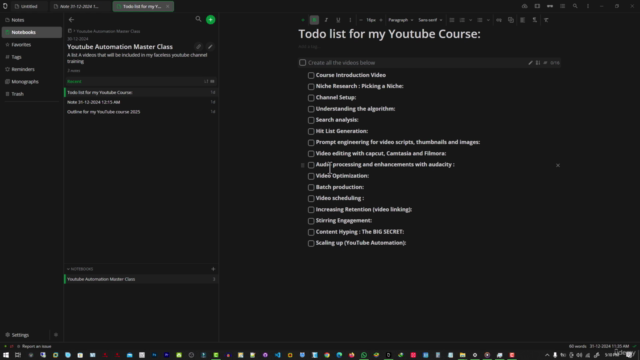Open Notes in the left sidebar

pos(31,20)
